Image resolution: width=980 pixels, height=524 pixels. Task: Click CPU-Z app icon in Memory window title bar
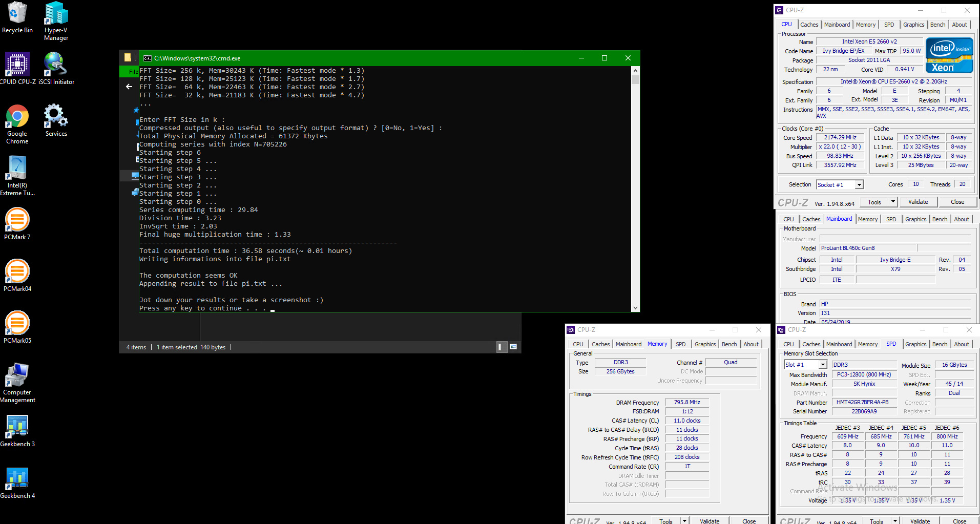coord(571,330)
